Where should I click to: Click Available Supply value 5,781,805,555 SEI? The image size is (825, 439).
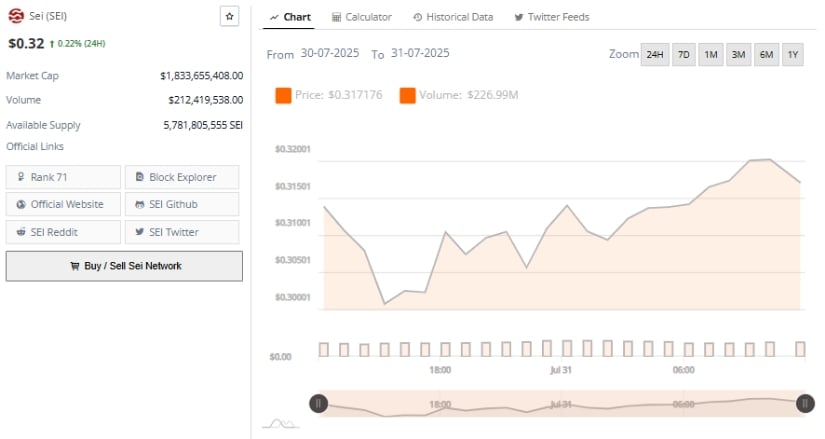point(203,125)
